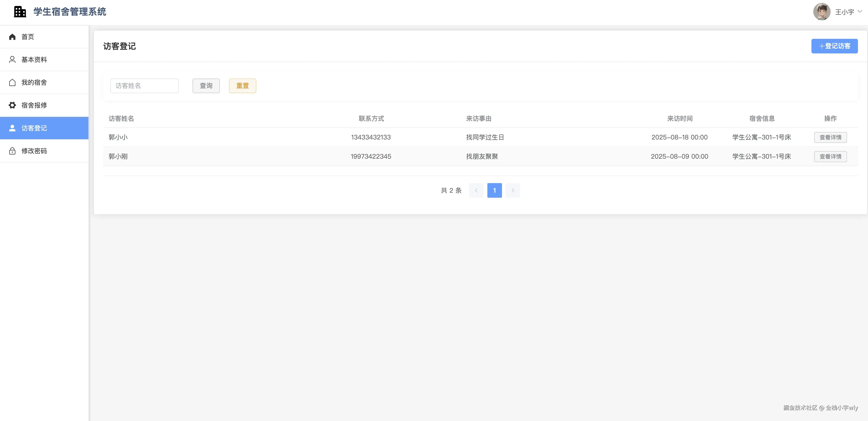
Task: Click the person icon beside 基本资料
Action: tap(13, 60)
